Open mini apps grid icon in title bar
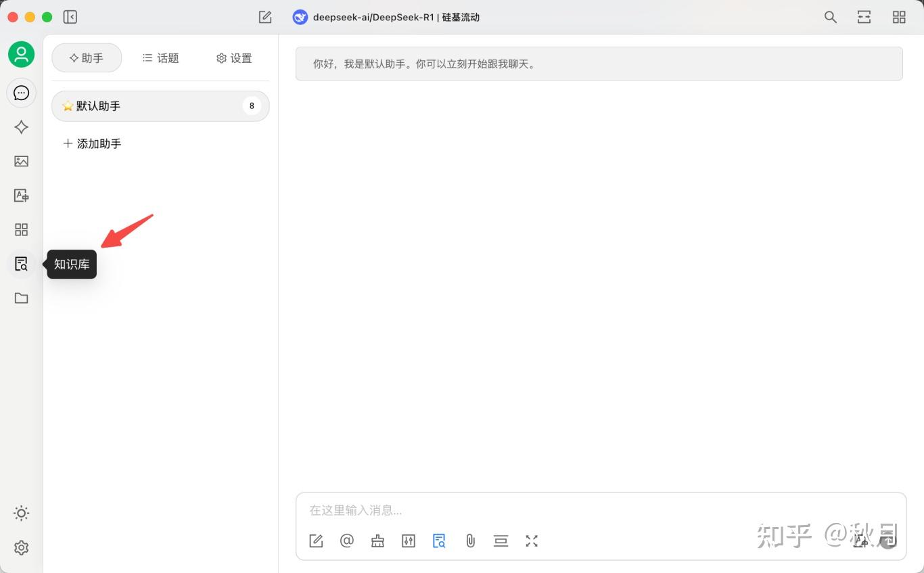The width and height of the screenshot is (924, 573). pos(899,18)
